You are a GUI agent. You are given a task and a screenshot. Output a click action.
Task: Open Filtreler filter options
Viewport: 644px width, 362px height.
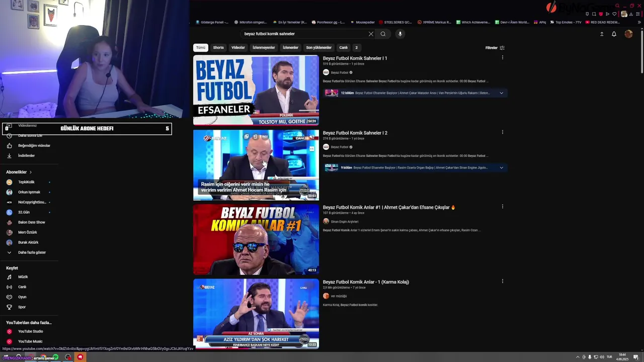coord(495,48)
